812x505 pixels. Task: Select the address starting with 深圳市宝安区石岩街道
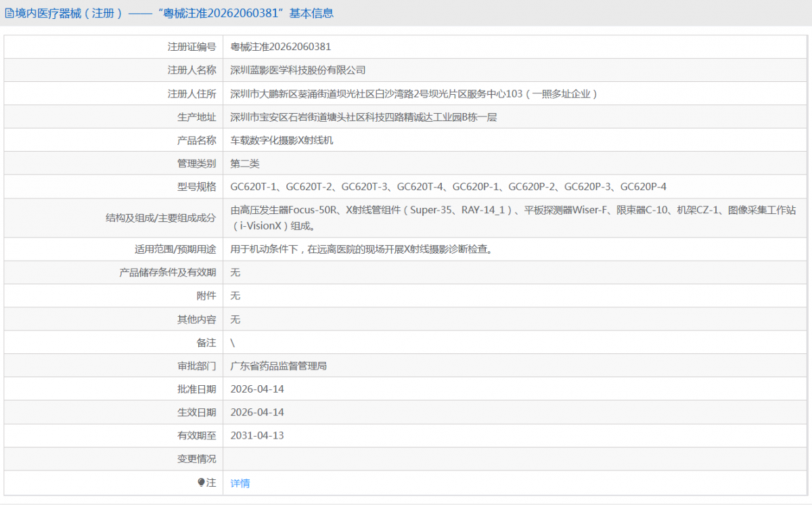tap(363, 117)
